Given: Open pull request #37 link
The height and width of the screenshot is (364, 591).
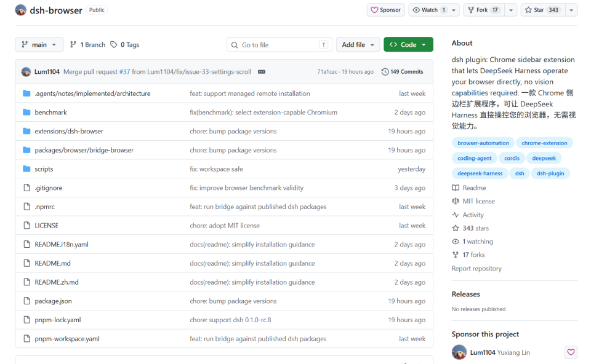Looking at the screenshot, I should (x=124, y=71).
